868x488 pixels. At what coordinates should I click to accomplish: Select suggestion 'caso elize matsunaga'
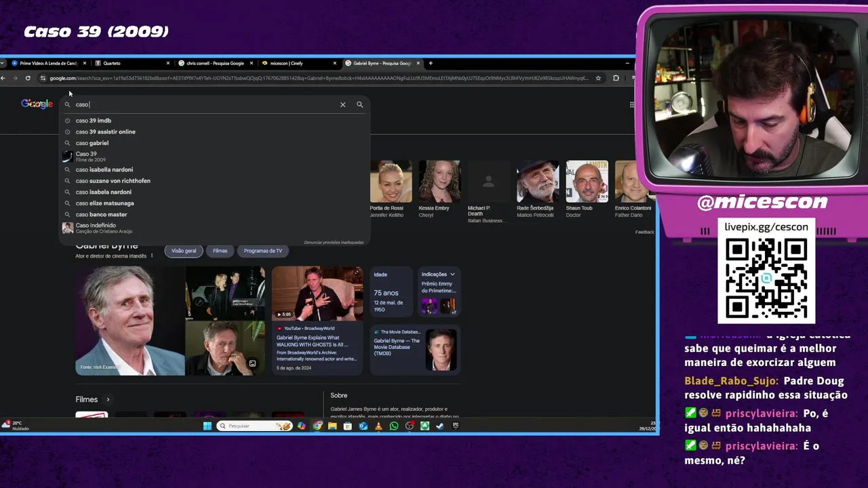pos(214,203)
